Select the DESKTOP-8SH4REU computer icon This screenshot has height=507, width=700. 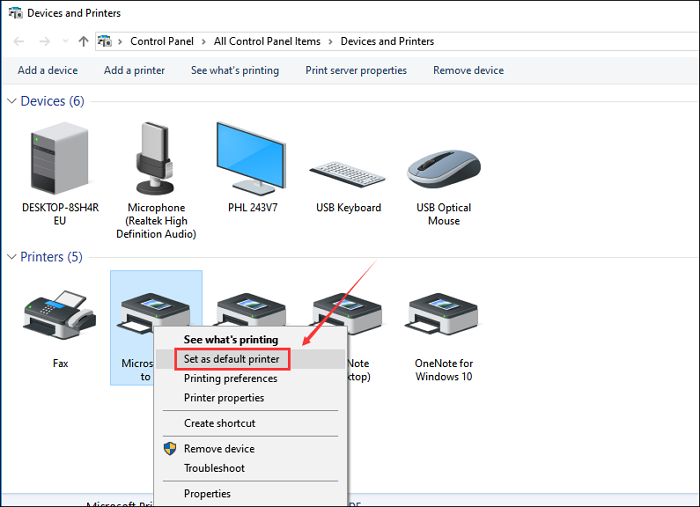pyautogui.click(x=60, y=158)
